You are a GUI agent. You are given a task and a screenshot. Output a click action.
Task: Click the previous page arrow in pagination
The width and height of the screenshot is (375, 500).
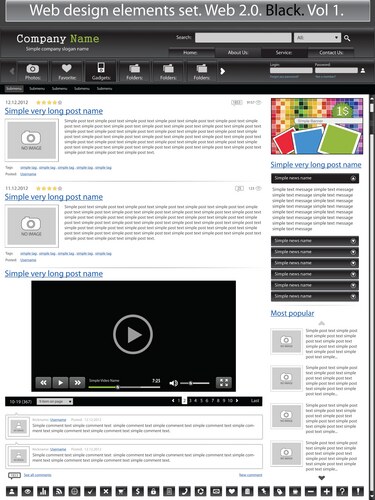click(173, 401)
